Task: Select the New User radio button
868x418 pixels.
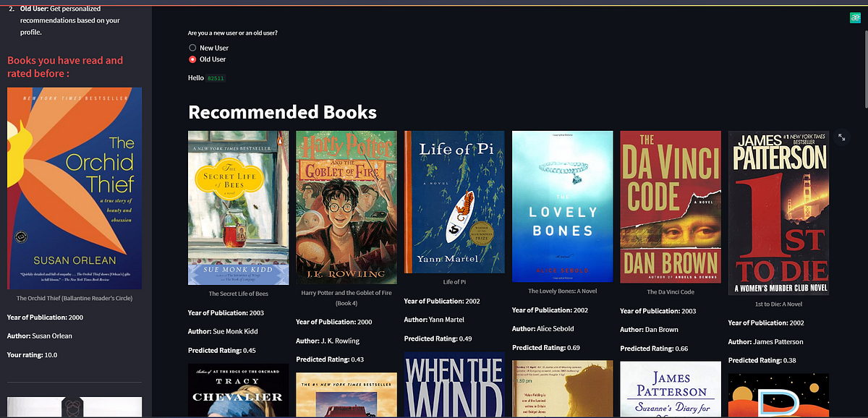Action: point(192,48)
